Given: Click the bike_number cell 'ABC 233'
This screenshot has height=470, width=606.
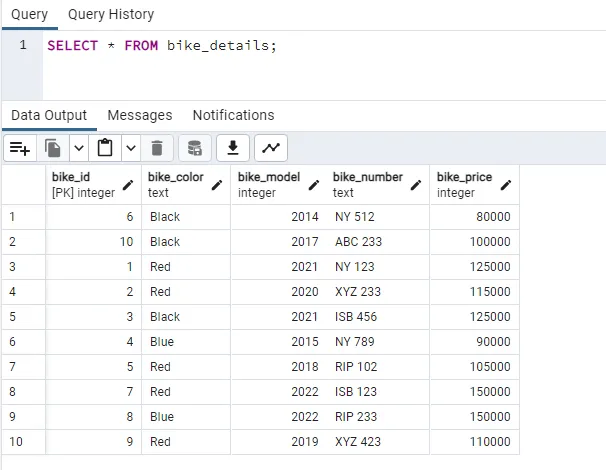Looking at the screenshot, I should [358, 241].
